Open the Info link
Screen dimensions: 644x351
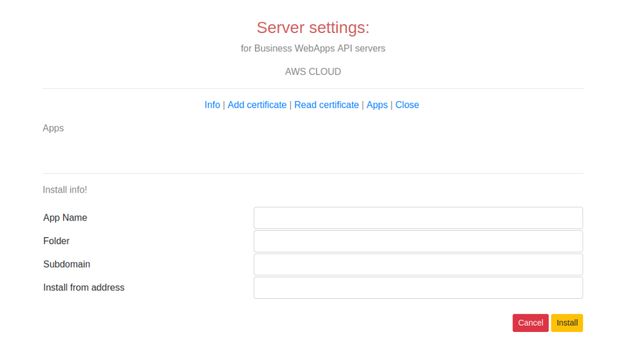(212, 105)
